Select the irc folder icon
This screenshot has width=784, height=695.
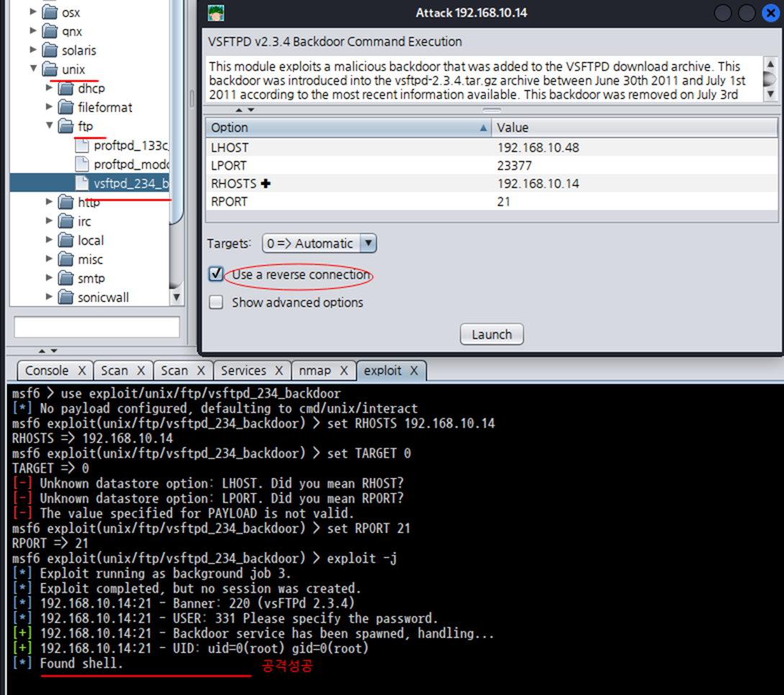click(x=65, y=221)
